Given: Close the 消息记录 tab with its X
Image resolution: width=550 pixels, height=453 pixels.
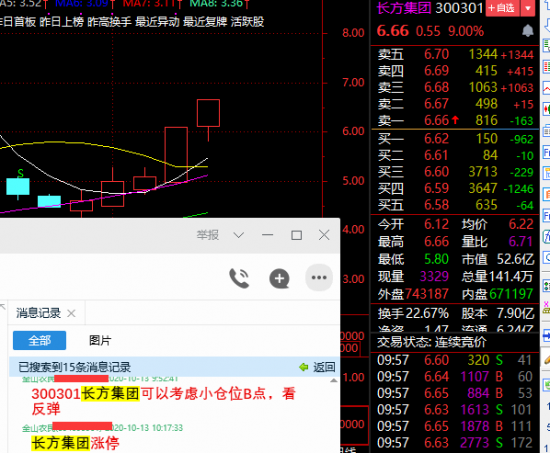Looking at the screenshot, I should [x=71, y=313].
